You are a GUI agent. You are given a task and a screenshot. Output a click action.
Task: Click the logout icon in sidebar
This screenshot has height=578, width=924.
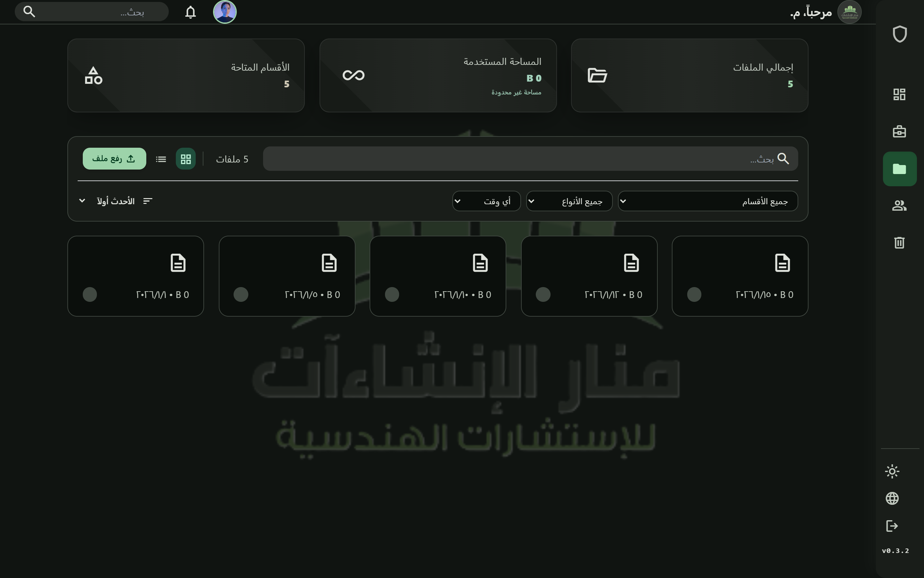(x=892, y=526)
